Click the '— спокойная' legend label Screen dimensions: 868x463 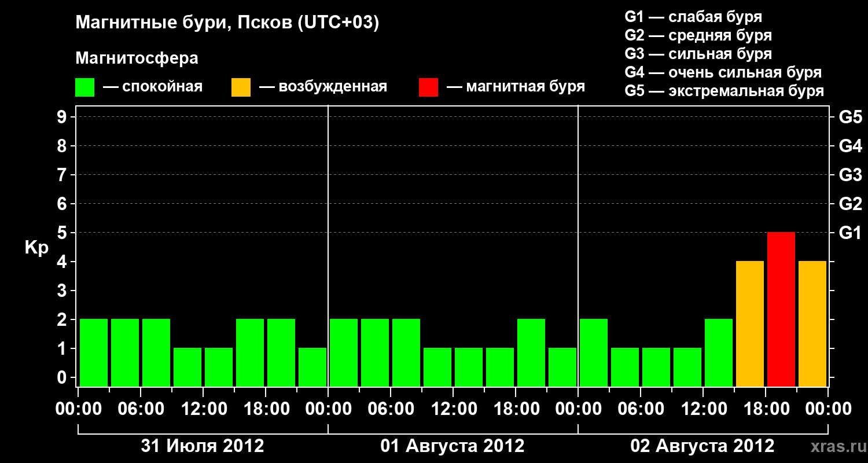click(153, 87)
